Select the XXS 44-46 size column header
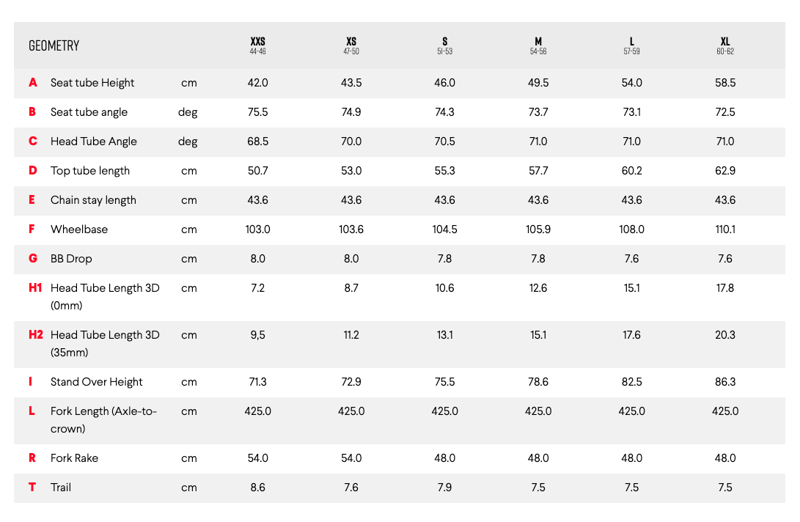The image size is (800, 522). [258, 46]
